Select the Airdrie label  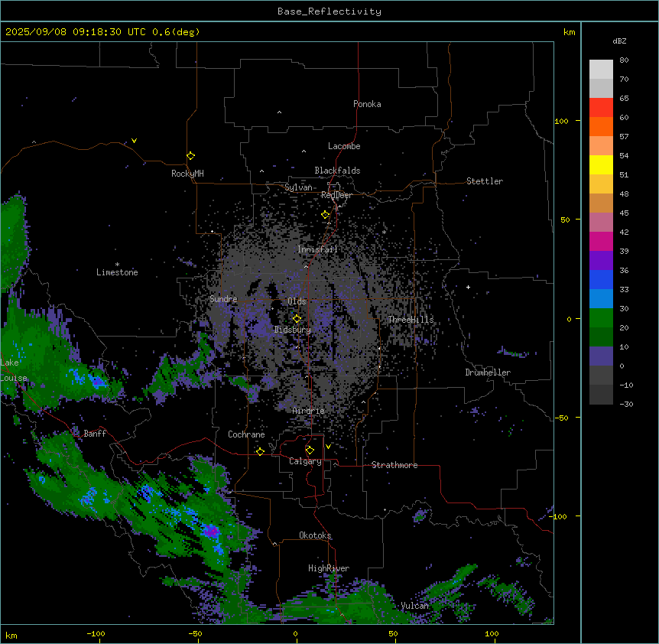(x=309, y=411)
